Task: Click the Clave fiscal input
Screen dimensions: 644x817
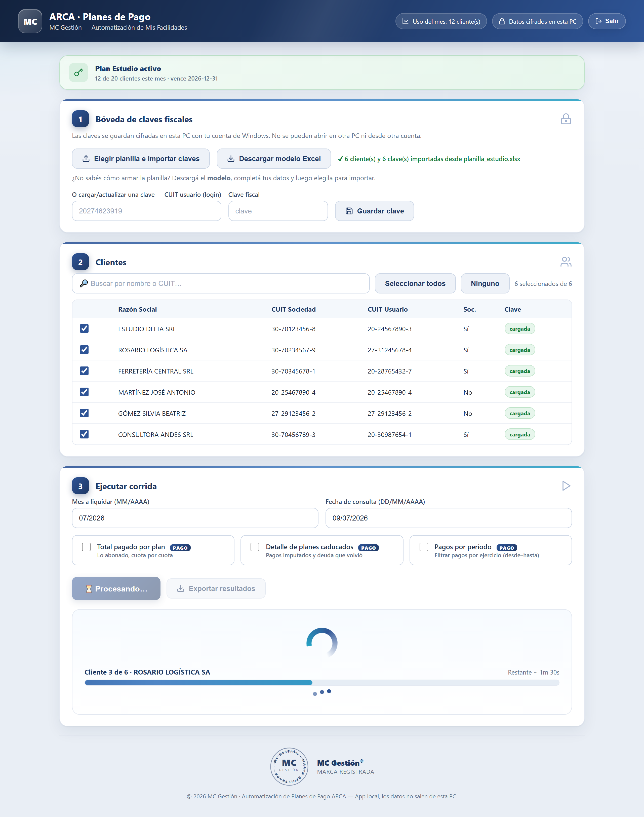Action: click(x=278, y=211)
